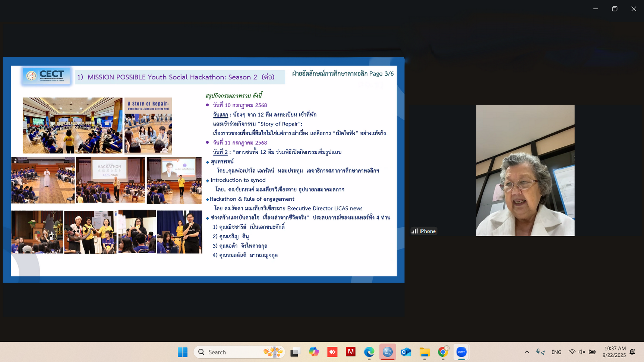Launch Adobe Acrobat from taskbar
Image resolution: width=644 pixels, height=362 pixels.
351,352
